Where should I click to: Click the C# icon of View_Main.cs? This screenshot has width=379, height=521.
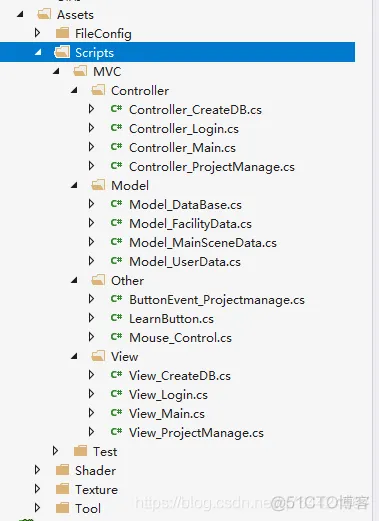point(116,413)
